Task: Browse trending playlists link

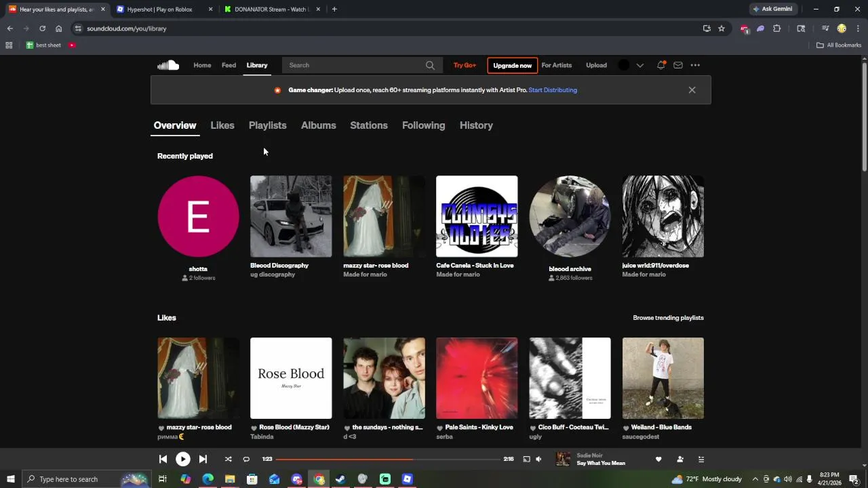Action: coord(668,317)
